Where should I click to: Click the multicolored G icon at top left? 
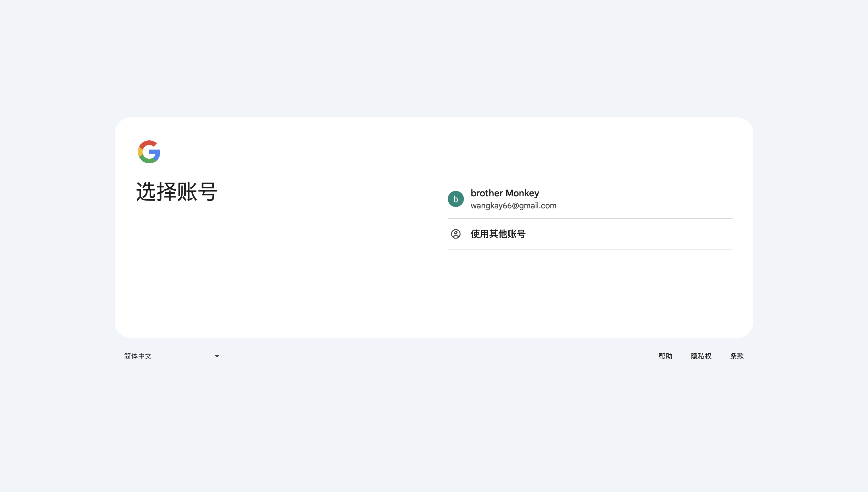(149, 152)
